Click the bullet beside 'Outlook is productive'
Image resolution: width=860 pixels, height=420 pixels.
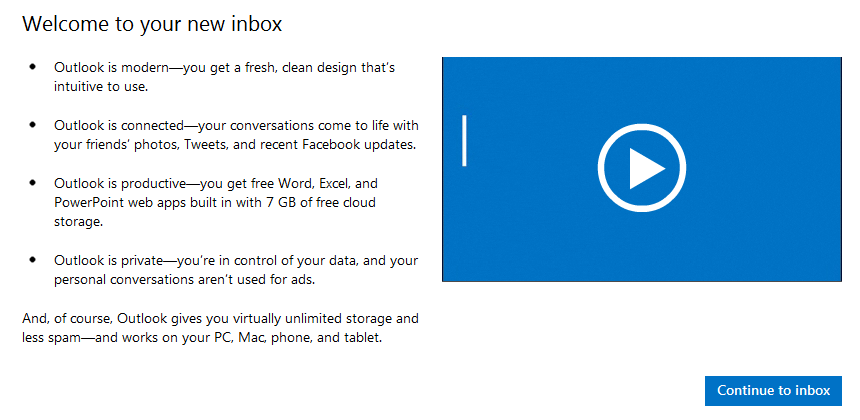tap(32, 183)
